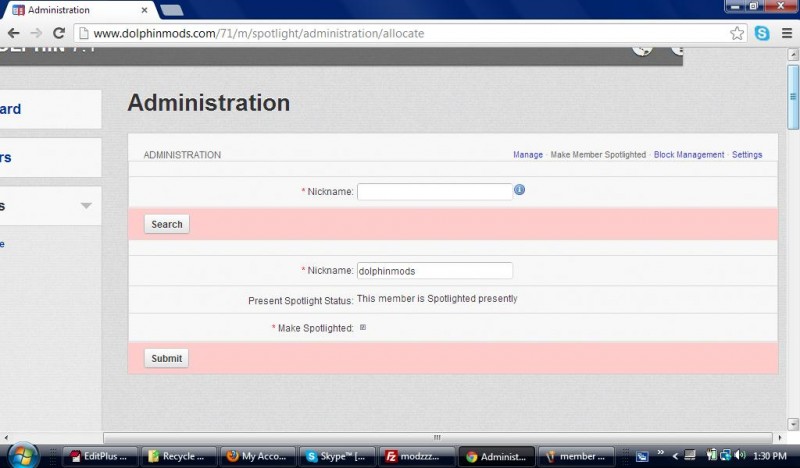Open a new tab with the new-tab button
The image size is (800, 468).
click(x=171, y=10)
